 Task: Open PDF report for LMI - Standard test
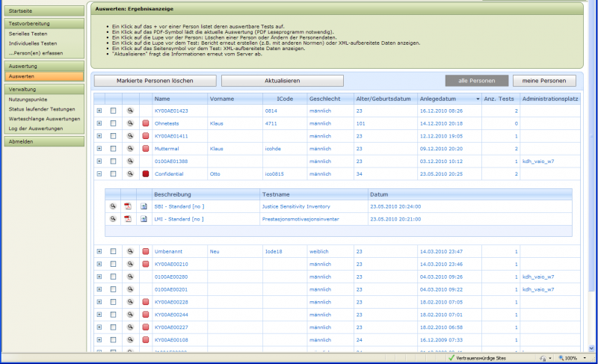[x=128, y=218]
